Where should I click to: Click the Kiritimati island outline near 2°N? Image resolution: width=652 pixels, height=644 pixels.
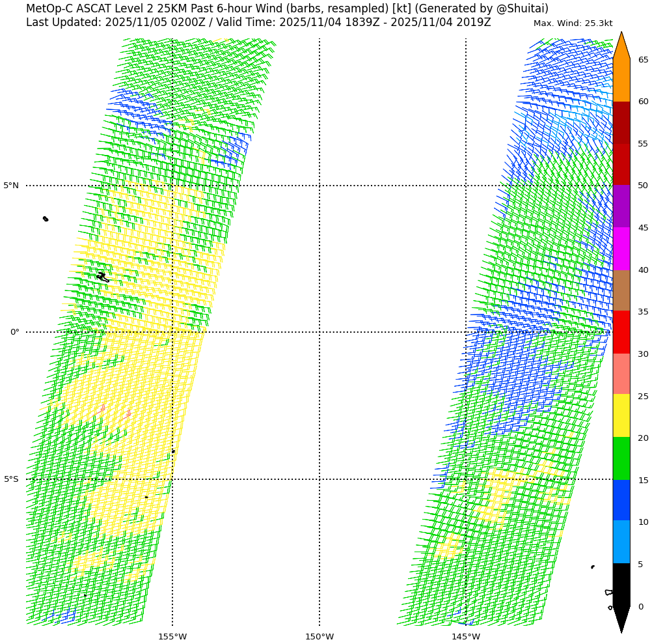(x=102, y=277)
